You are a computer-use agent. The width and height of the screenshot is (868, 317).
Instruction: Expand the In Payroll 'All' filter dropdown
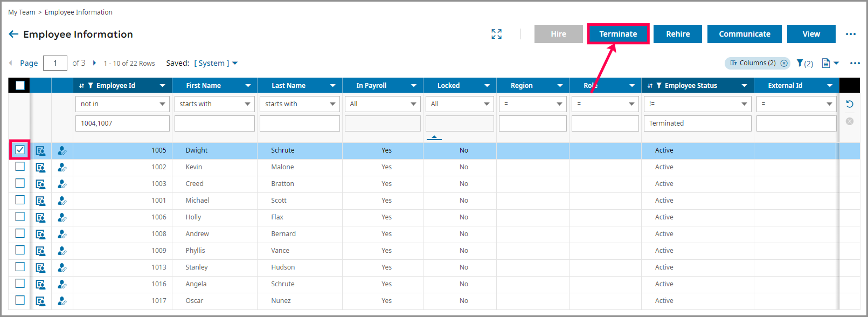[383, 104]
